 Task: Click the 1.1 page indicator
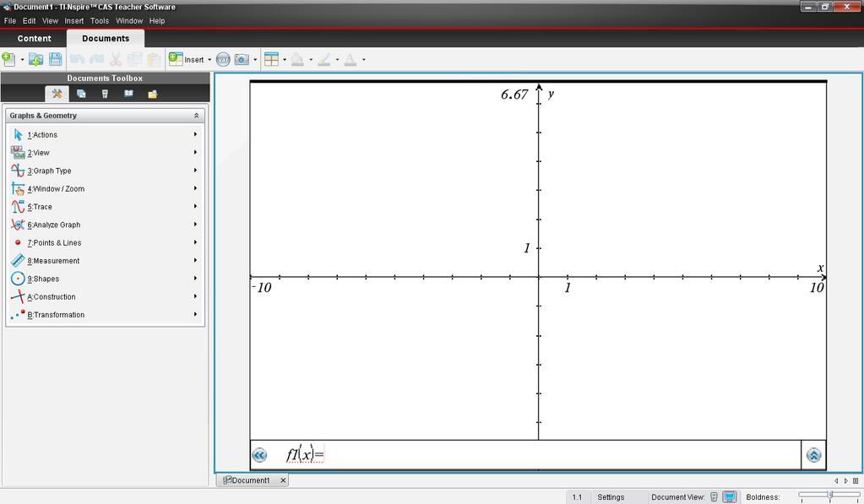pyautogui.click(x=577, y=497)
